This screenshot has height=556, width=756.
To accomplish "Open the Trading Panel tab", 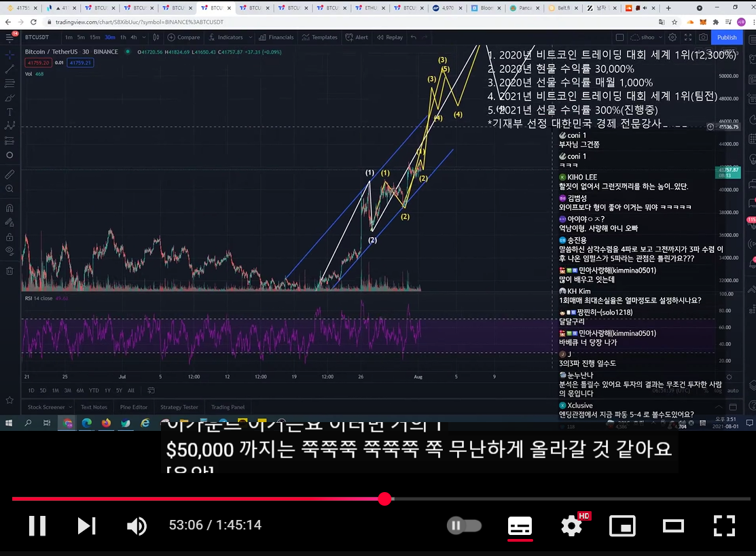I will coord(228,407).
